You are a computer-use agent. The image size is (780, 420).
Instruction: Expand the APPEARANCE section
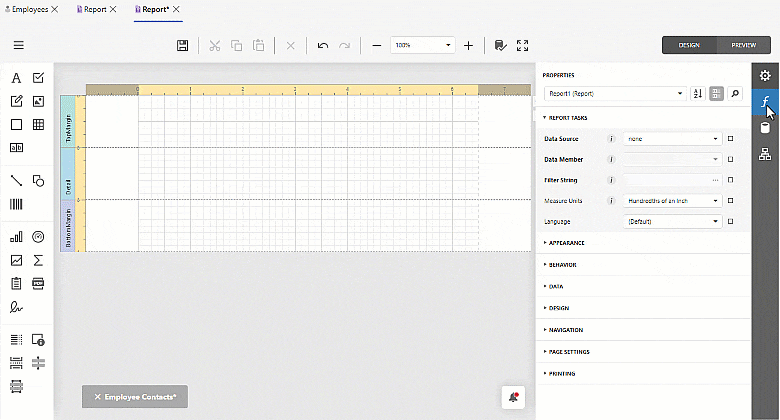pos(564,243)
